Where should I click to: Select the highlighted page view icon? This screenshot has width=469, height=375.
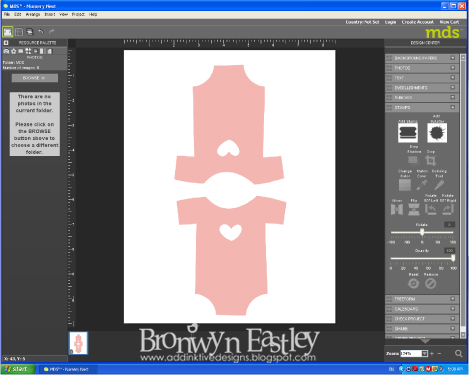point(8,32)
